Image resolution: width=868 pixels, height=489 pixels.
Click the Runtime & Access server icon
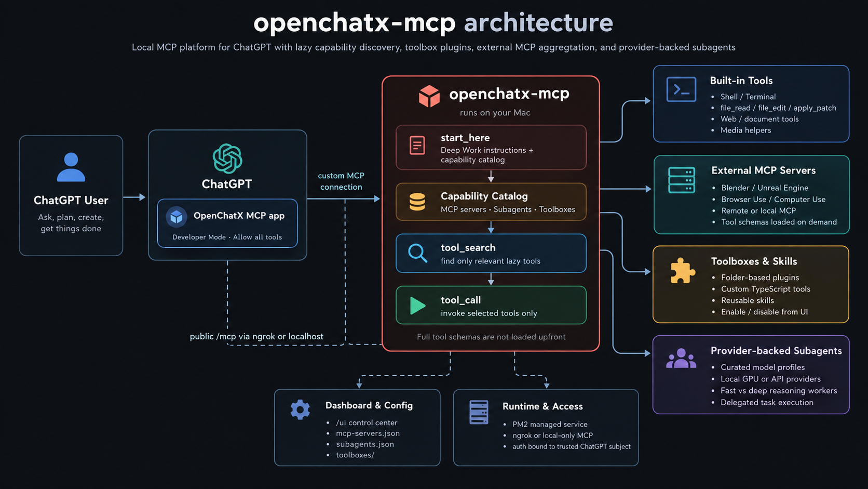[x=479, y=412]
